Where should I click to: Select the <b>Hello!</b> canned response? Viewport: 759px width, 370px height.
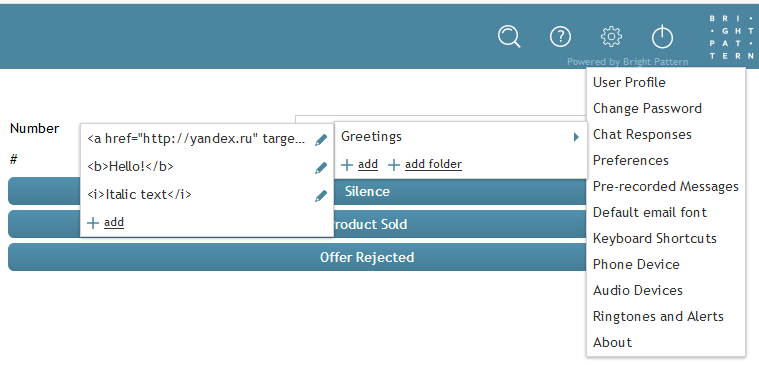(130, 167)
